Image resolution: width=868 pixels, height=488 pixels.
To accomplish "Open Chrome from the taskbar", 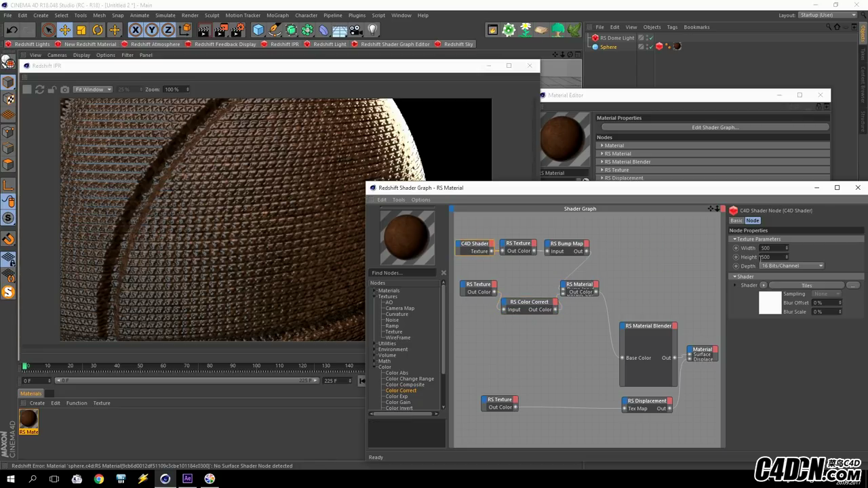I will 99,479.
